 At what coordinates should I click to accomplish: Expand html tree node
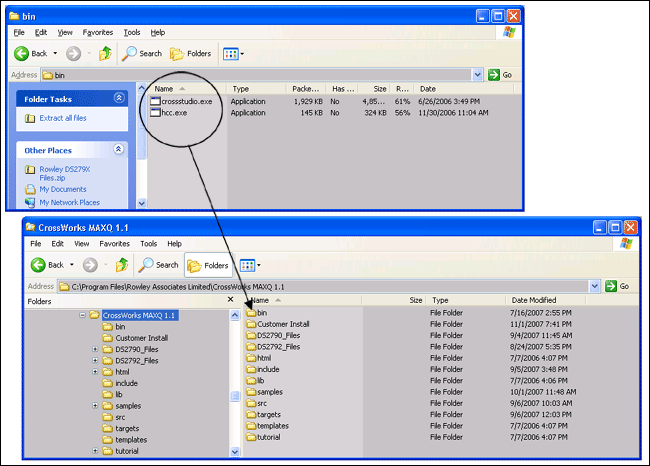(95, 371)
